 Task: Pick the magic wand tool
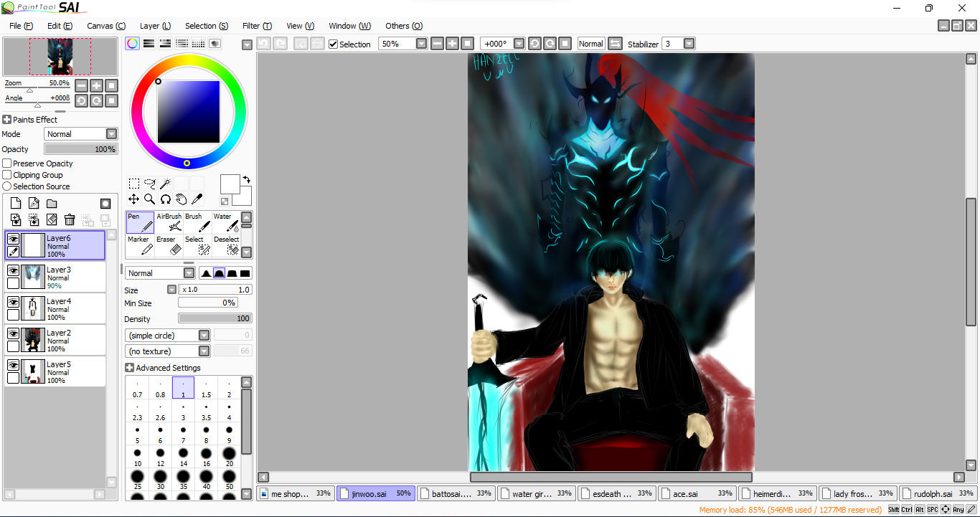(x=166, y=184)
